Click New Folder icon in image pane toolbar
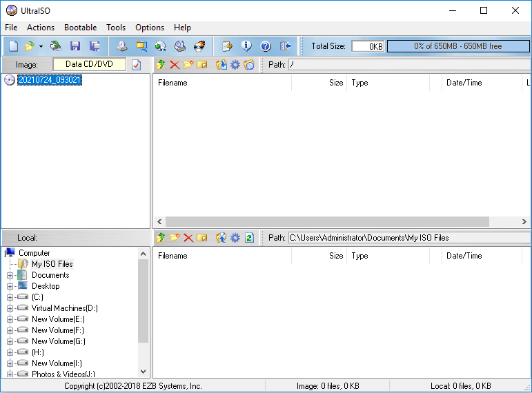The width and height of the screenshot is (532, 393). point(188,64)
